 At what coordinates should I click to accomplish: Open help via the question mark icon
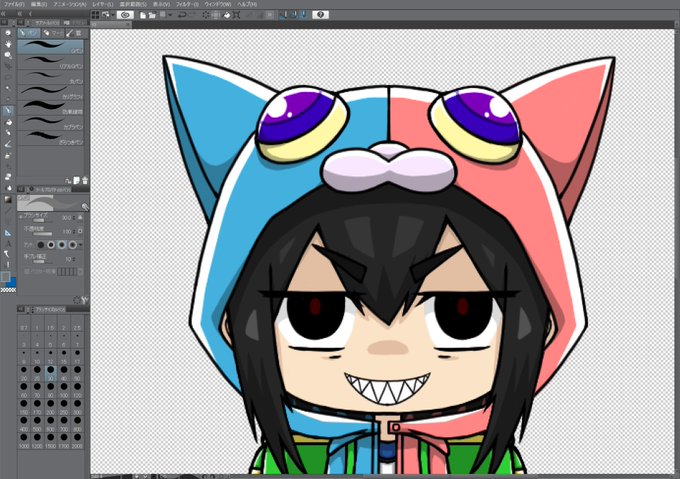click(x=320, y=15)
